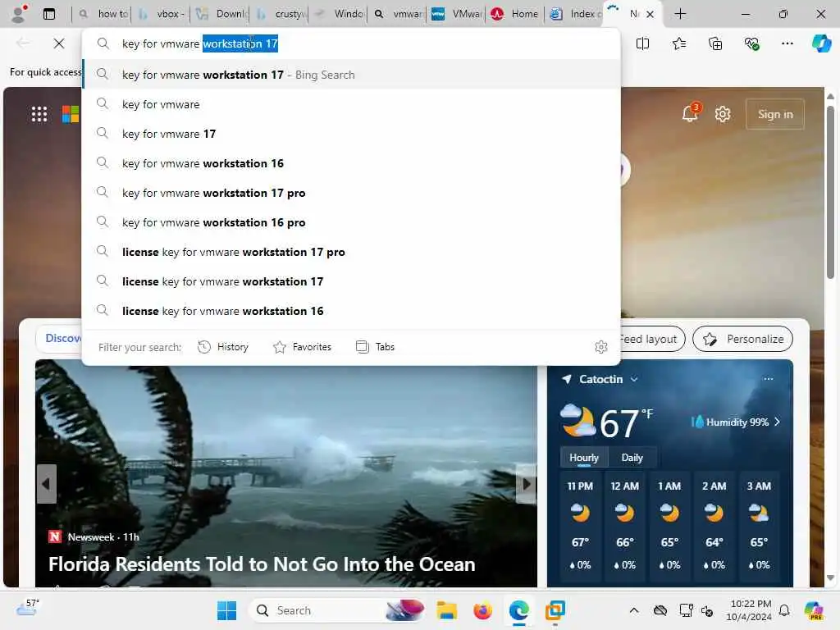Select suggestion 'key for vmware workstation 17 - Bing Search'
The height and width of the screenshot is (630, 840).
[x=352, y=75]
